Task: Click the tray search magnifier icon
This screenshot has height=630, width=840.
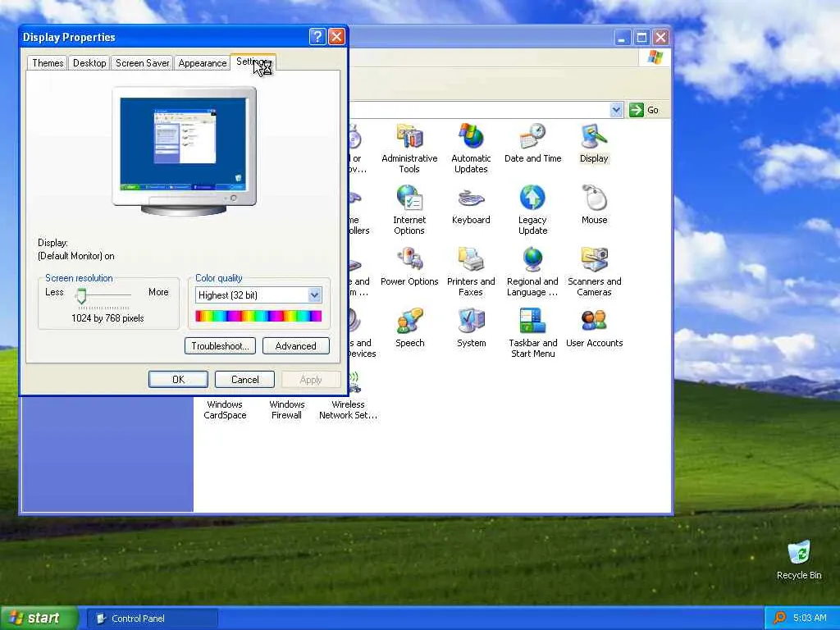Action: [x=779, y=618]
